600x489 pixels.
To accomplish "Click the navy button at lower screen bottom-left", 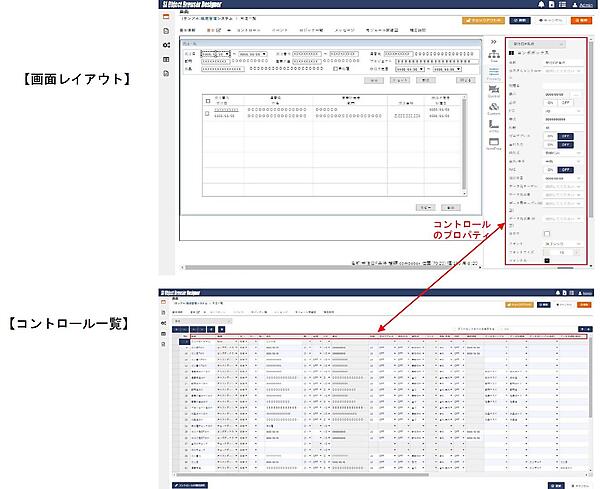I will click(x=190, y=485).
